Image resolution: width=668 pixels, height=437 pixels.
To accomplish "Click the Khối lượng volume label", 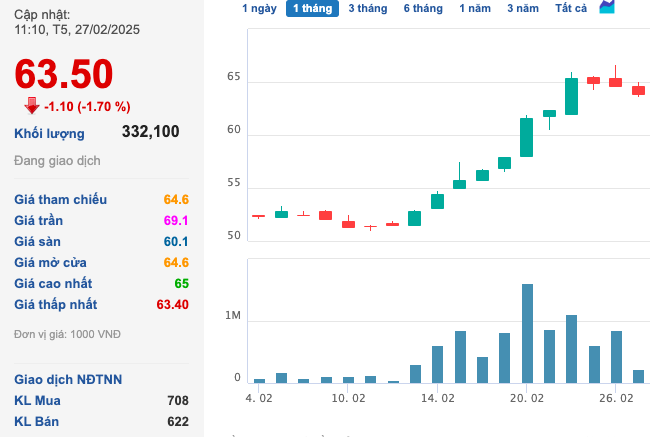I will click(x=49, y=133).
